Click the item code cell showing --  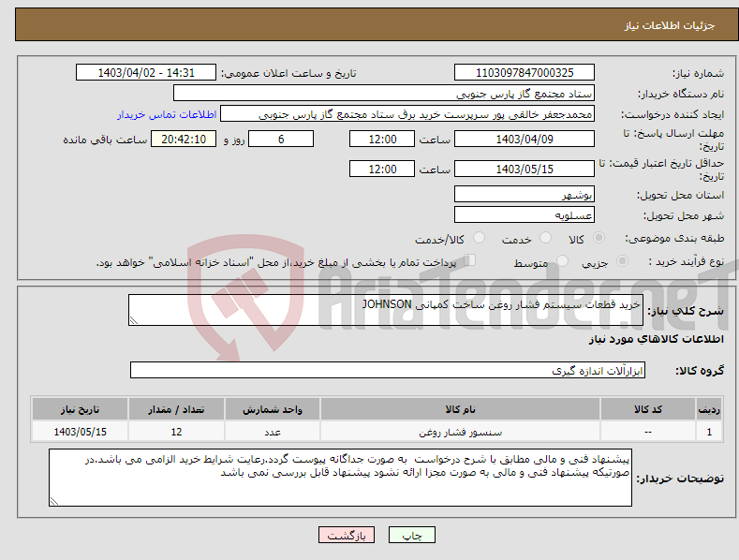648,432
